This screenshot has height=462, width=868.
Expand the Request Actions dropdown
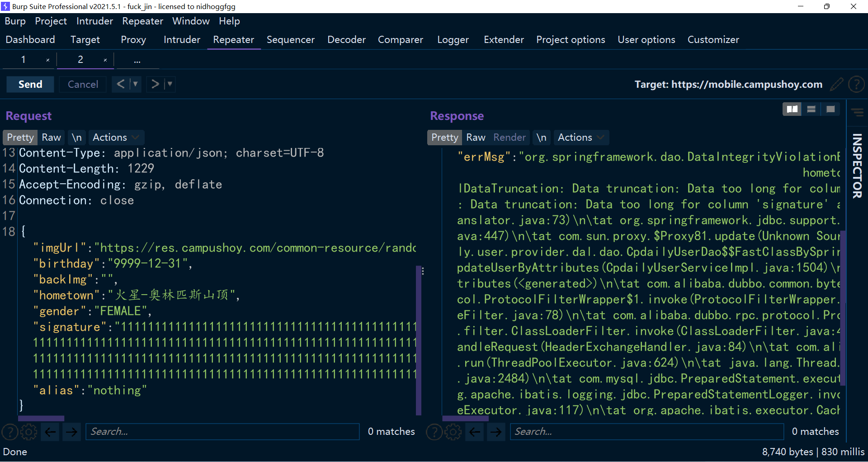(x=116, y=138)
